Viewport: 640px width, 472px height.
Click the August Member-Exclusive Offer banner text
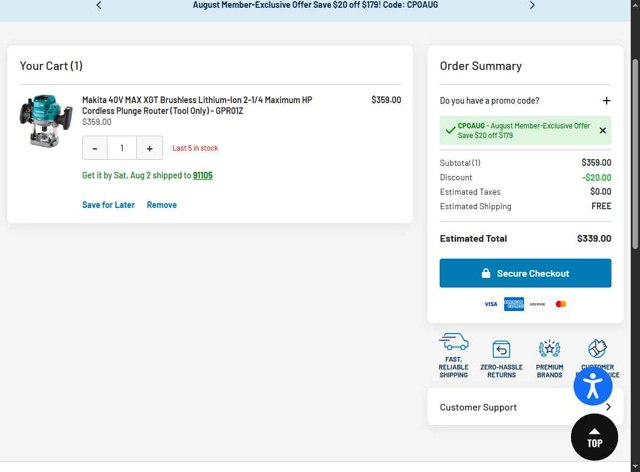[315, 5]
